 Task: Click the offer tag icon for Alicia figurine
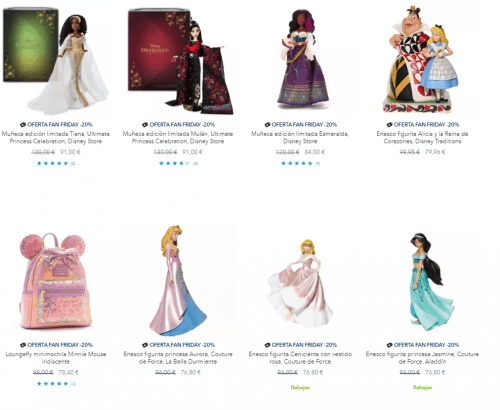click(x=389, y=125)
